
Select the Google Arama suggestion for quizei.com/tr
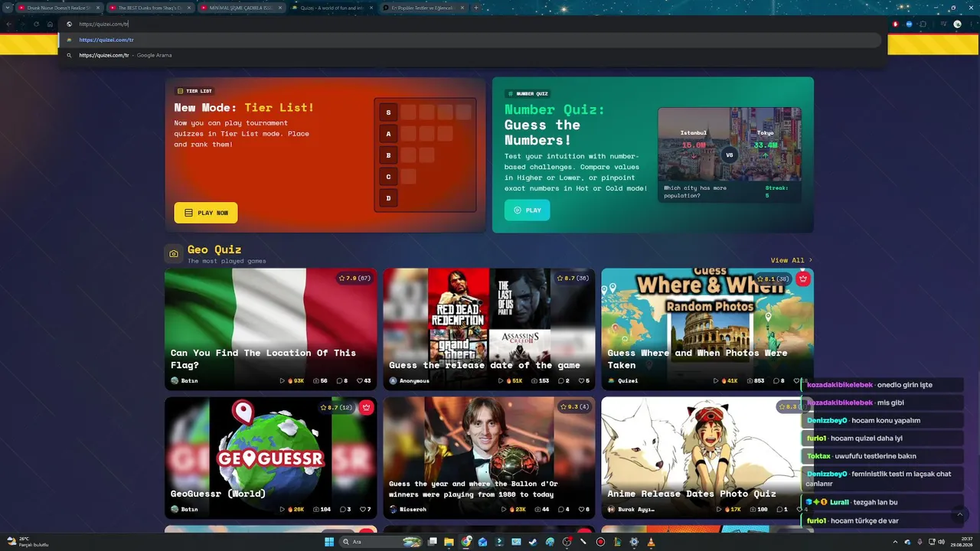click(x=473, y=55)
